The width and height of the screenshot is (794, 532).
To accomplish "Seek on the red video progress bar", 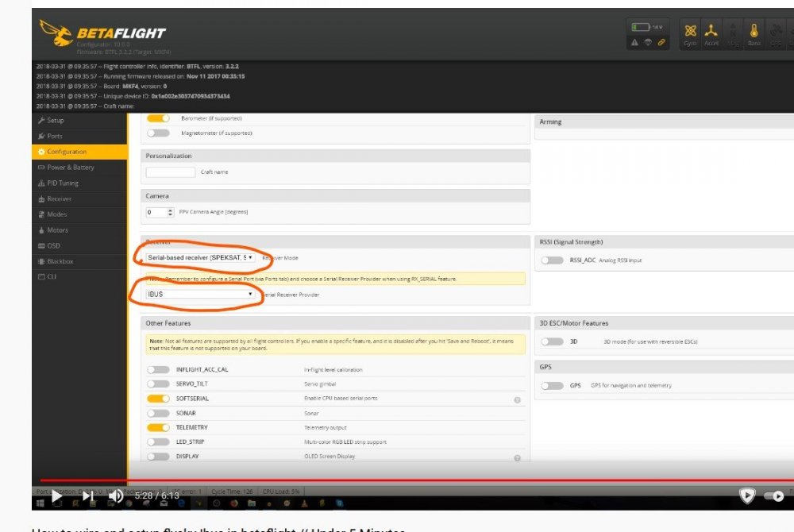I will [415, 480].
